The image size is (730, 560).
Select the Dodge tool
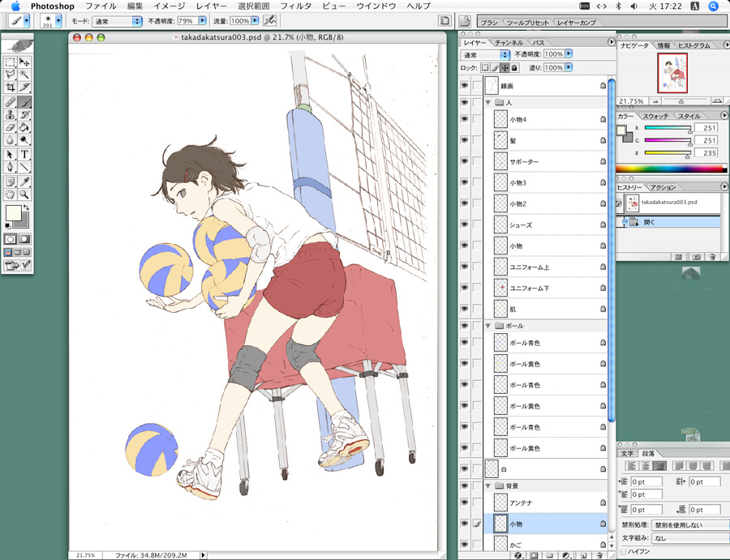(24, 139)
